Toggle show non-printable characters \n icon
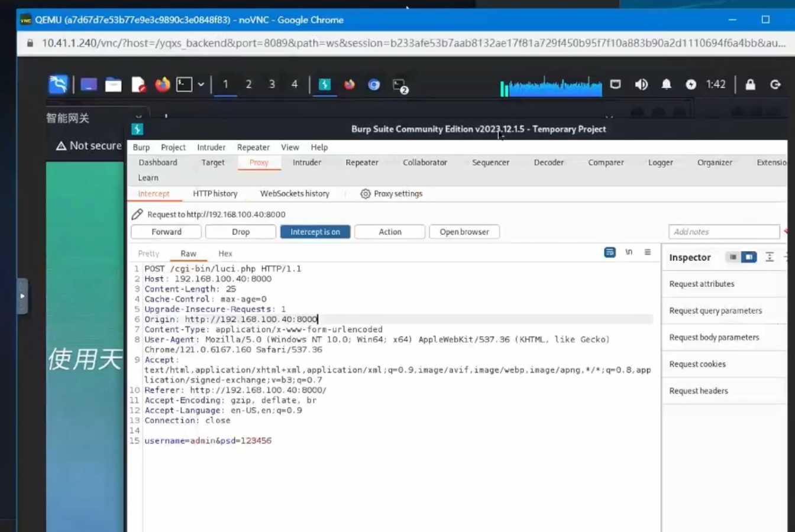795x532 pixels. click(629, 252)
